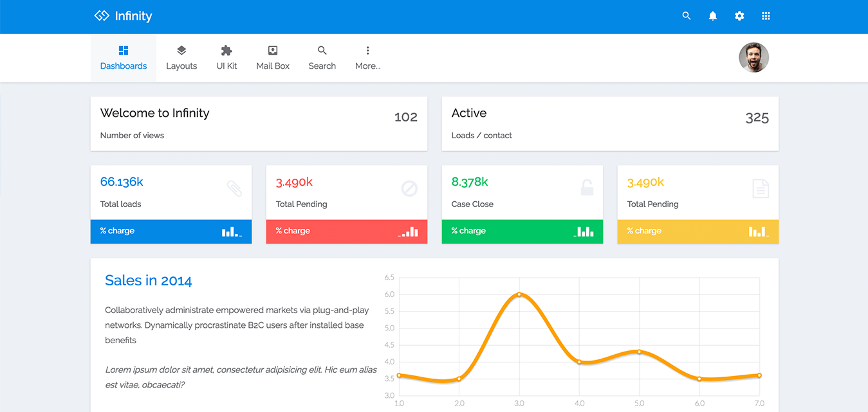This screenshot has width=868, height=412.
Task: Click the Infinity logo
Action: (124, 16)
